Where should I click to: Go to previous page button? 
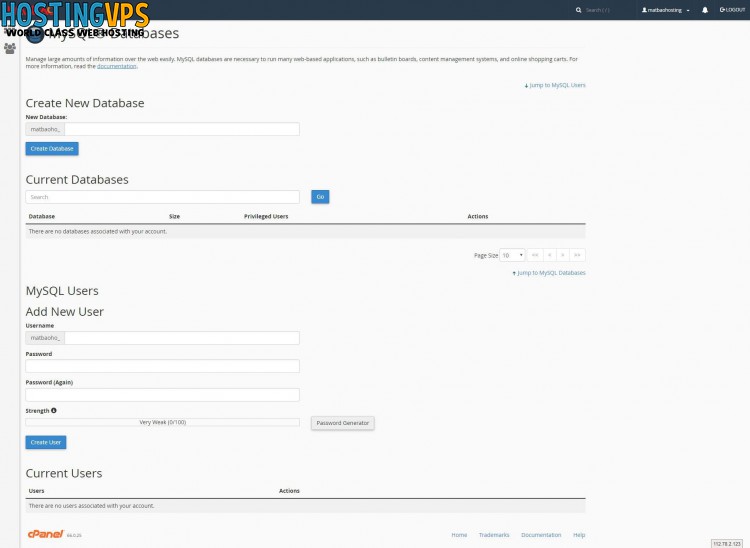(550, 255)
